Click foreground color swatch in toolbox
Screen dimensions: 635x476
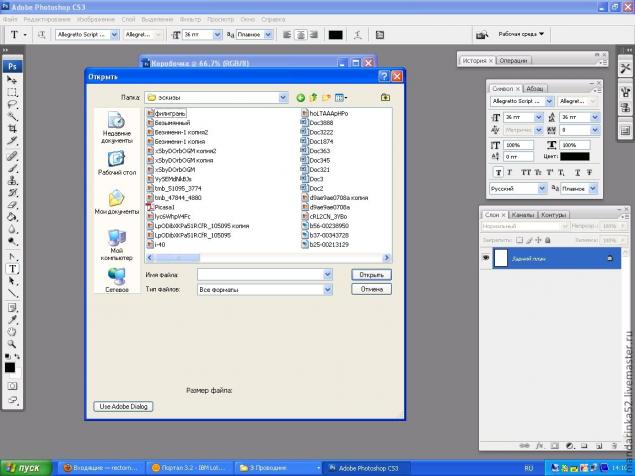(x=10, y=367)
